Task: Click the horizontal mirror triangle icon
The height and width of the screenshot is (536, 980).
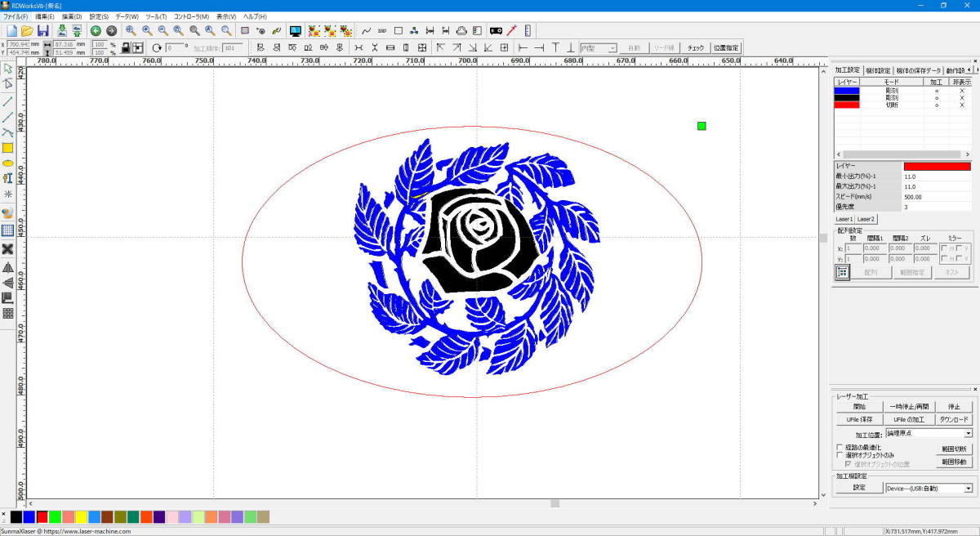Action: pos(7,267)
